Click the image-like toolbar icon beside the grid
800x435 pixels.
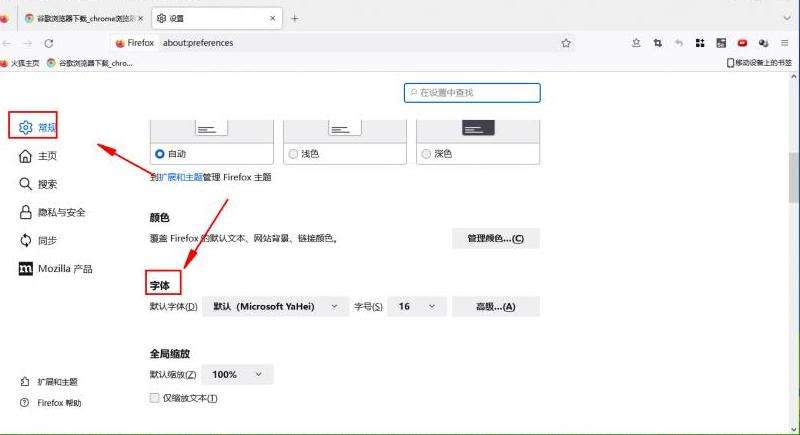pos(721,43)
